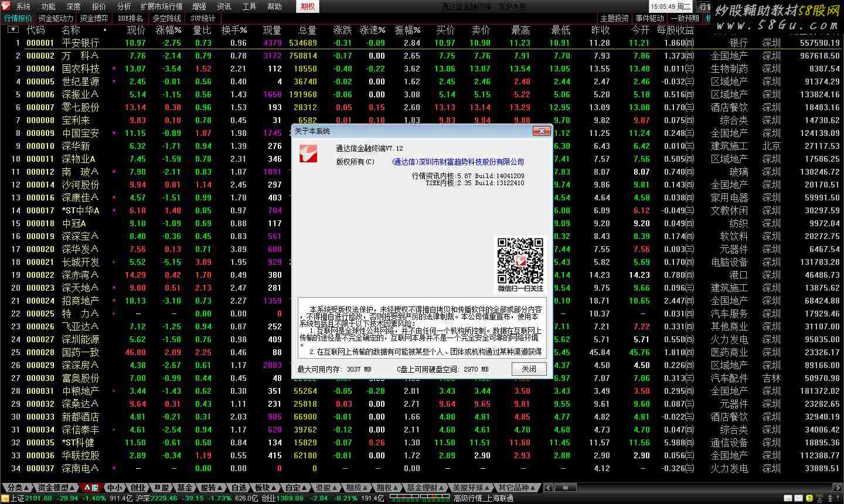
Task: Click the horizontal scrollbar thumb
Action: (x=565, y=487)
